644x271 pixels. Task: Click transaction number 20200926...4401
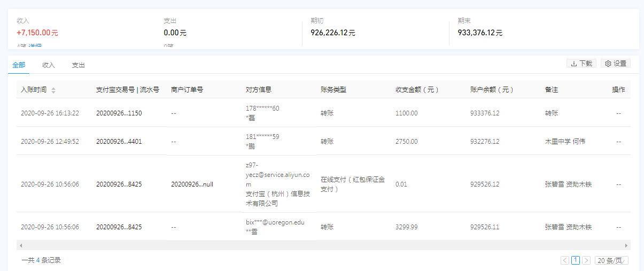pos(119,142)
